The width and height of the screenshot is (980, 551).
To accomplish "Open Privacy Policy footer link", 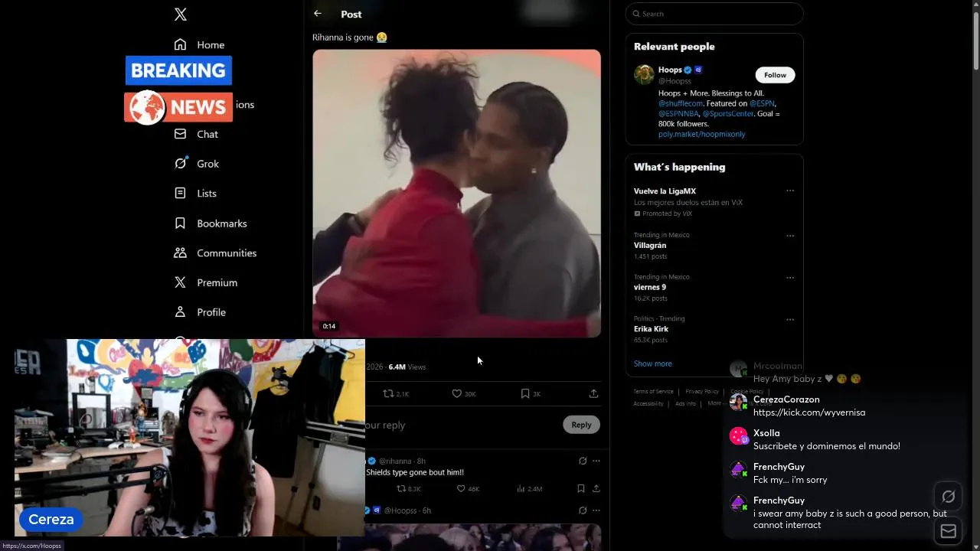I will (x=701, y=391).
